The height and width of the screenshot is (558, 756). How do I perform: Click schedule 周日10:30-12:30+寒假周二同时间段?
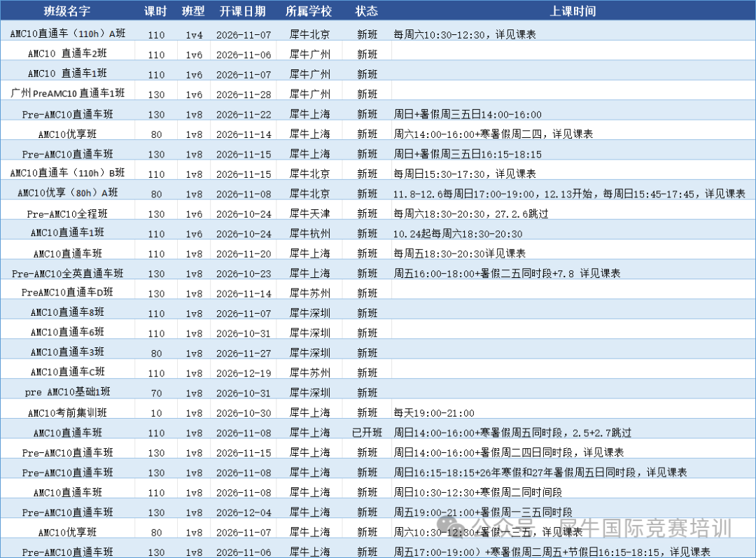pos(478,492)
